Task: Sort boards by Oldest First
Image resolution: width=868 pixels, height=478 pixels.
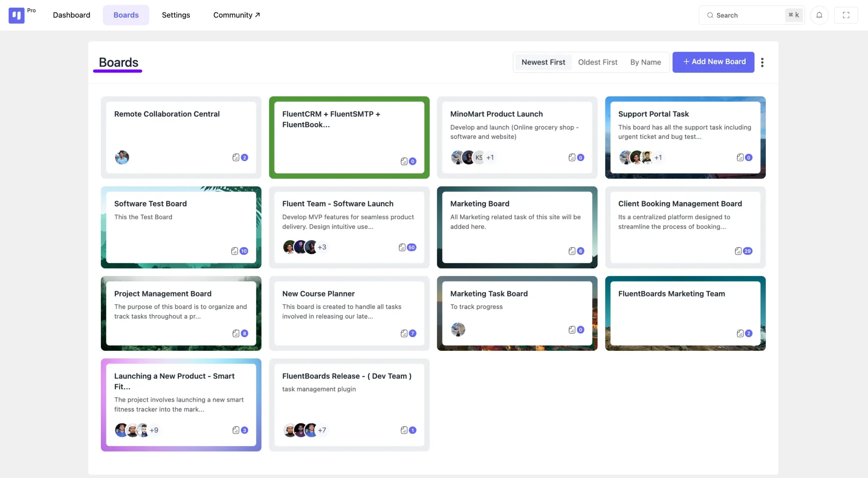Action: [x=598, y=62]
